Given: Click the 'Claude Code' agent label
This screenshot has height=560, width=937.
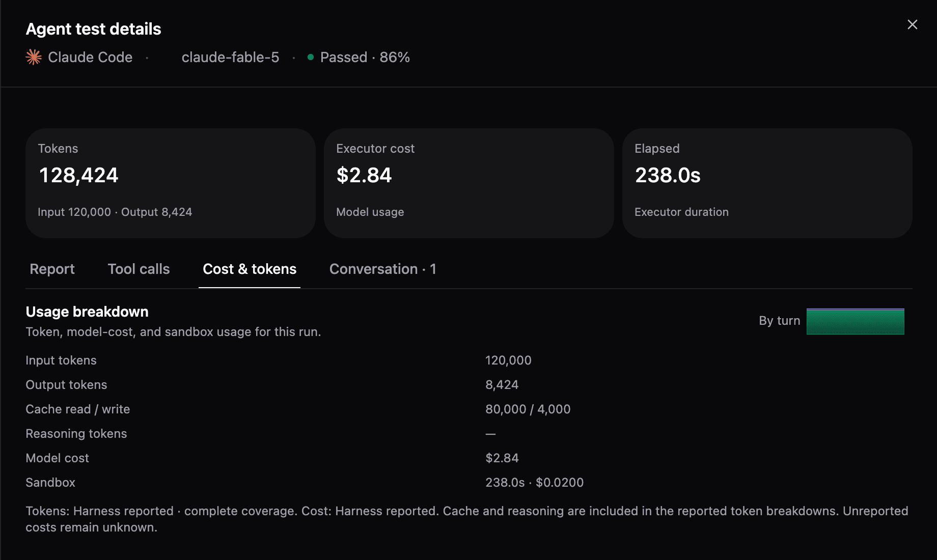Looking at the screenshot, I should pyautogui.click(x=90, y=57).
